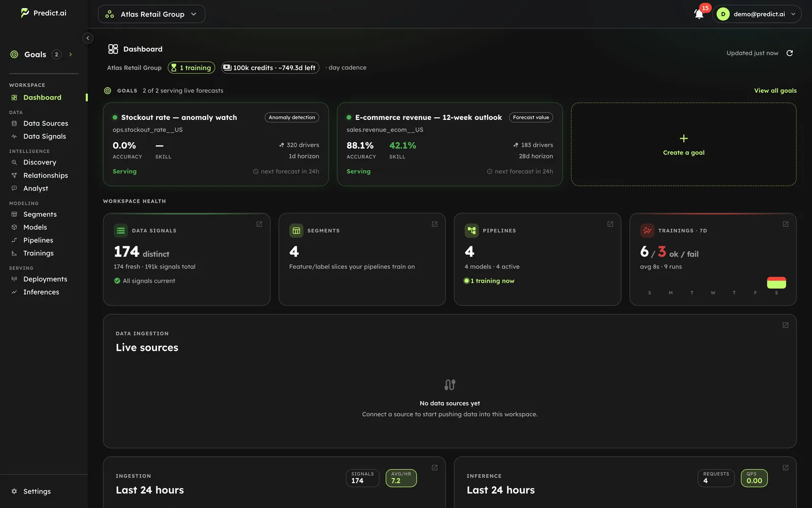812x508 pixels.
Task: Click the View all goals link
Action: 775,91
